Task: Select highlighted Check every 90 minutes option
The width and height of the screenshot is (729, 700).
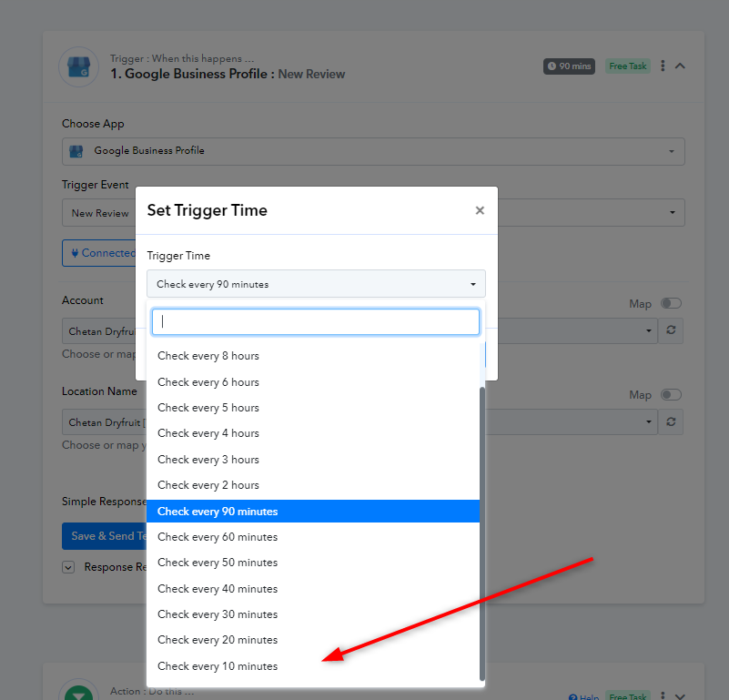Action: 313,512
